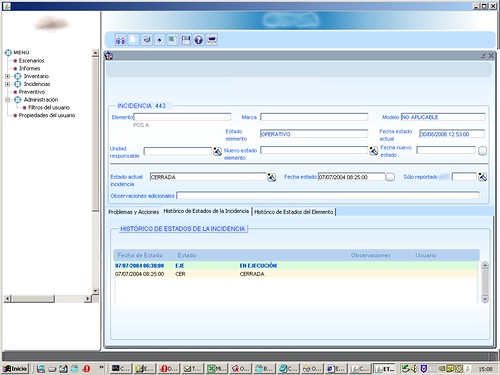This screenshot has width=500, height=375.
Task: Click the Unidad responsable input field
Action: coord(178,151)
